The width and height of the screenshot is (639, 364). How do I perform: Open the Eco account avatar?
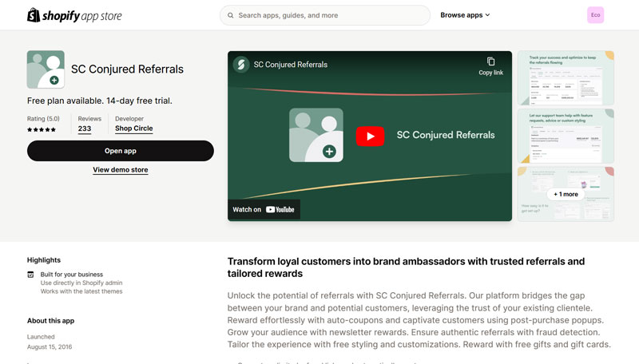coord(595,15)
